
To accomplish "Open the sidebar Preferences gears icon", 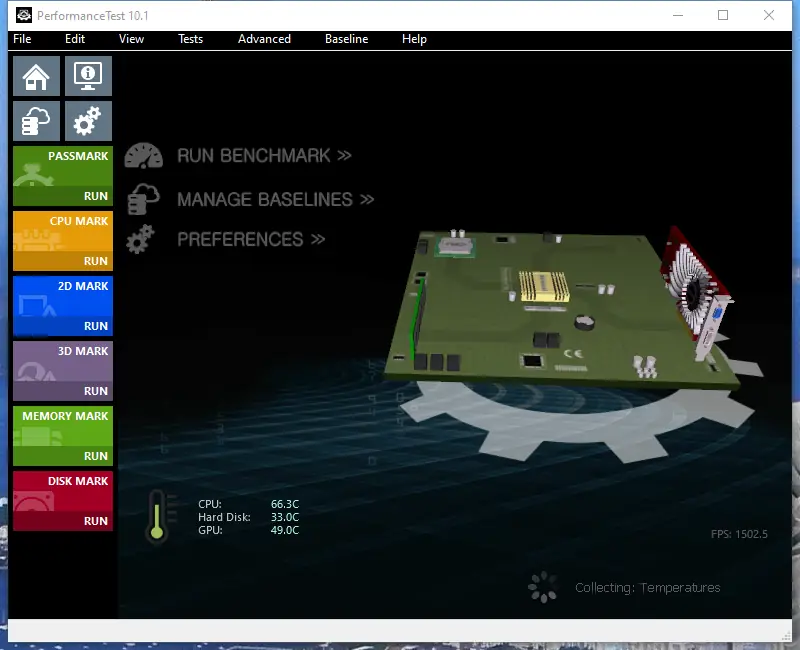I will coord(88,121).
